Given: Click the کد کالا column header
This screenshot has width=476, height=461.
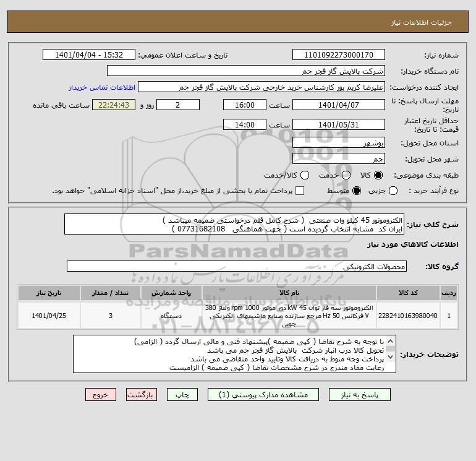Looking at the screenshot, I should point(408,293).
